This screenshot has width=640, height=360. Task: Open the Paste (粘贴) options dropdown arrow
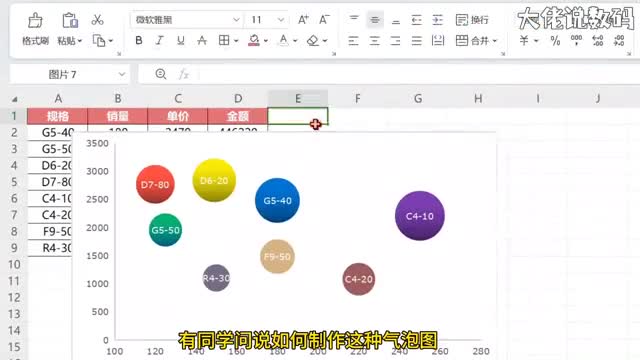[80, 41]
